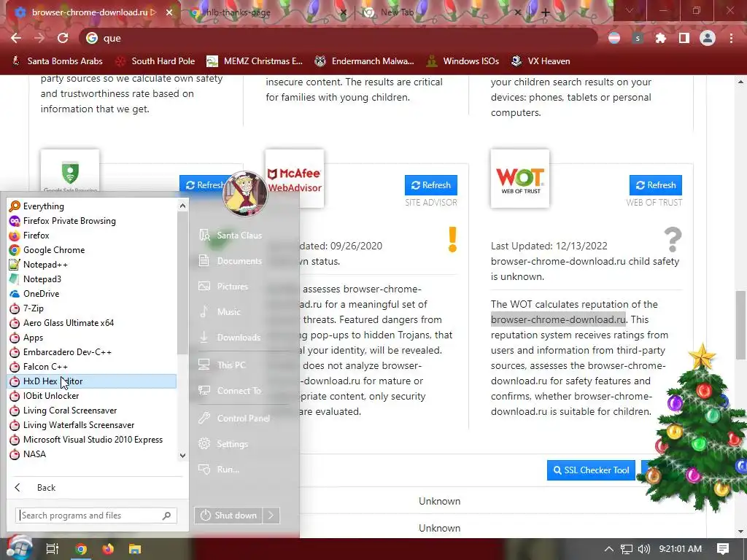Open the notification center icon
Viewport: 747px width, 560px height.
tap(723, 549)
